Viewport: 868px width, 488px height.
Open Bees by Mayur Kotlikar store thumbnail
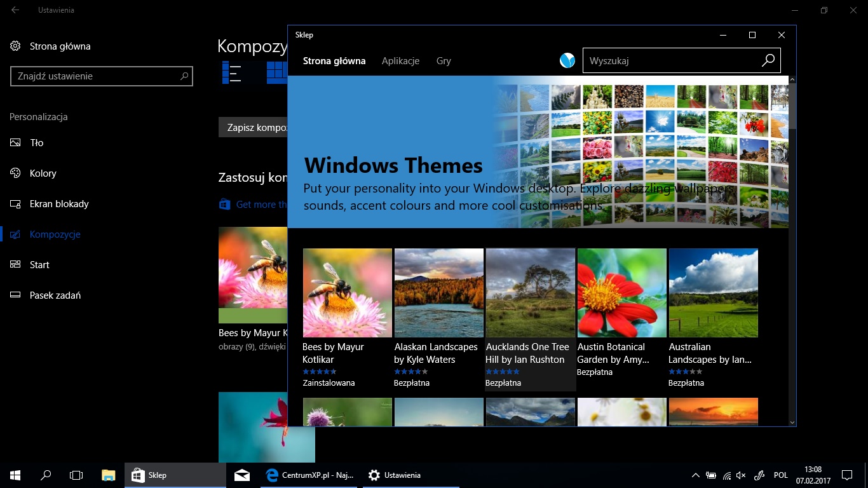pyautogui.click(x=348, y=293)
